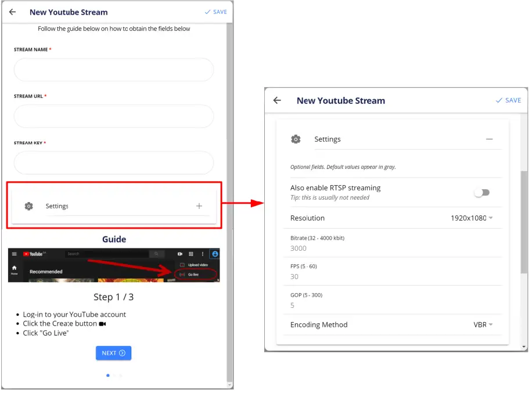
Task: Click 'Tip: this is usually not needed' text
Action: (330, 198)
